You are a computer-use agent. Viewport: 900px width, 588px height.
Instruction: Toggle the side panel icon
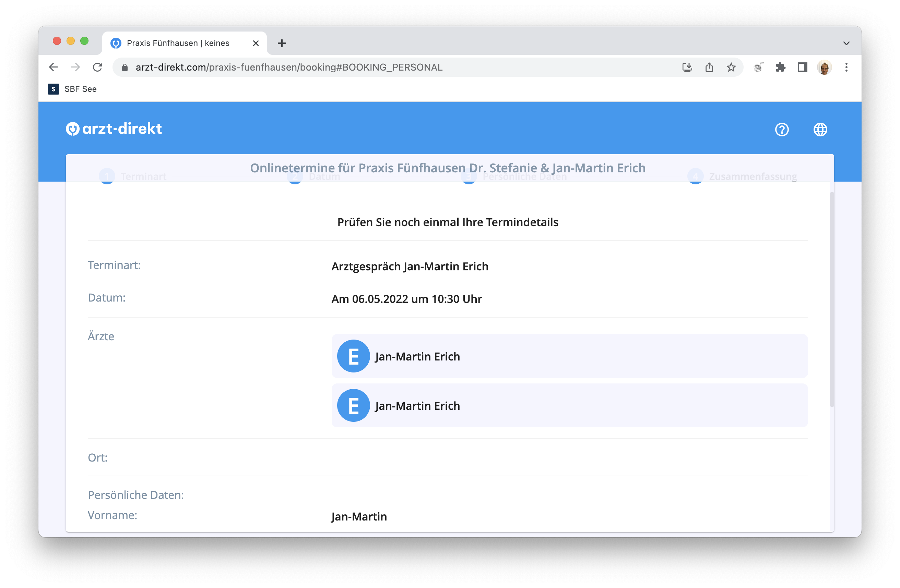pyautogui.click(x=803, y=67)
